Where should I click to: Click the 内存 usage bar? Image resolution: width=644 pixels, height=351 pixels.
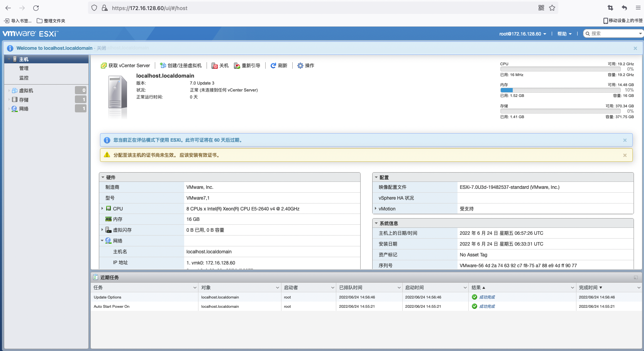click(561, 90)
